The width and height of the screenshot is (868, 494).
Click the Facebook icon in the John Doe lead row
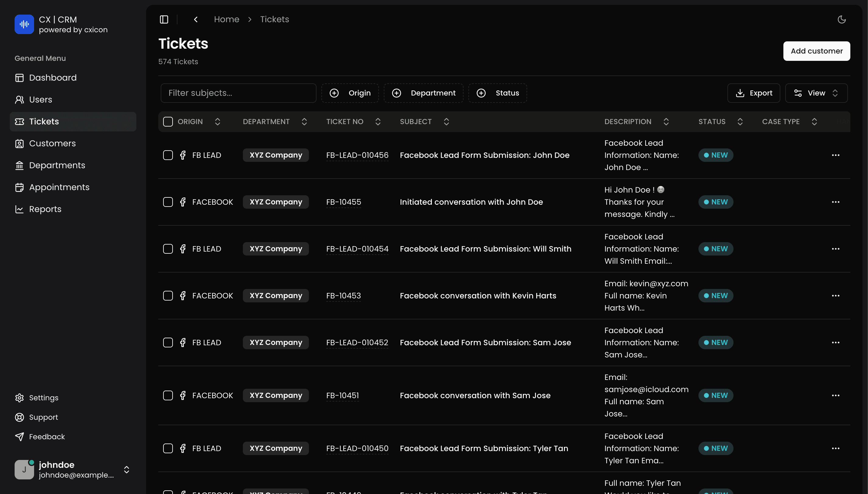coord(183,155)
